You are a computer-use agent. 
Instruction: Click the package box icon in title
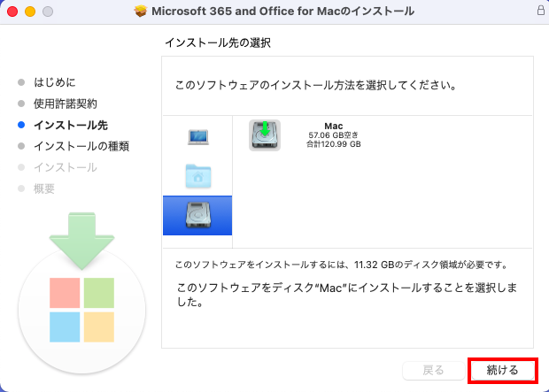click(x=141, y=12)
